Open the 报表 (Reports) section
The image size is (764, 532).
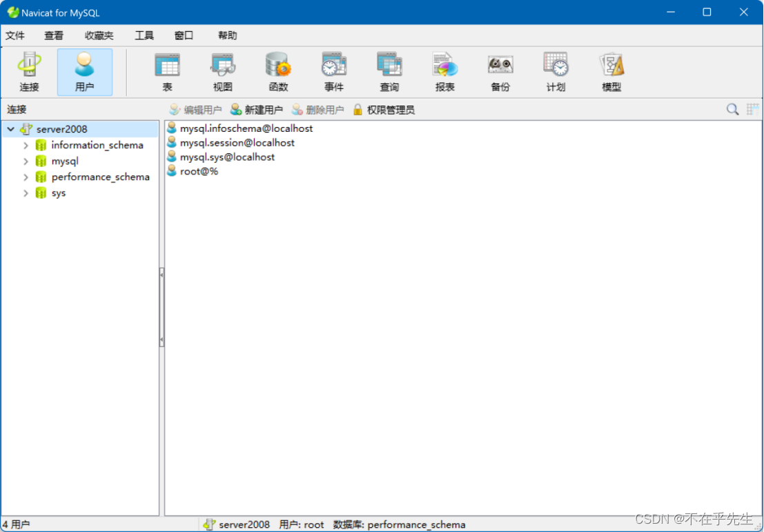pos(444,71)
